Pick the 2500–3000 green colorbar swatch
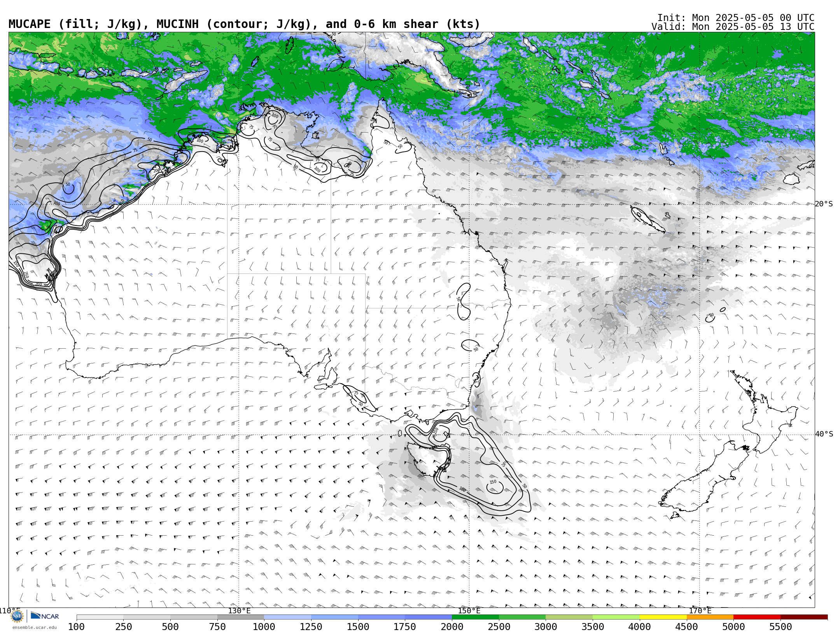 click(x=522, y=617)
